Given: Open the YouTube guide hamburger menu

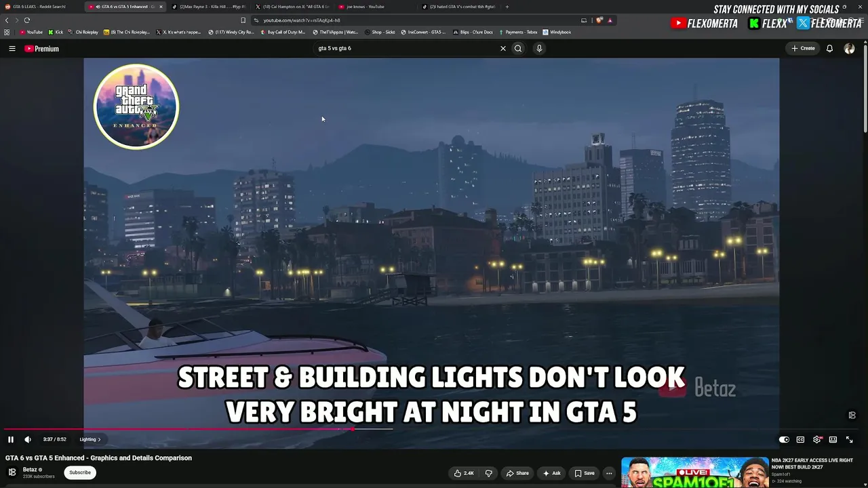Looking at the screenshot, I should tap(12, 49).
